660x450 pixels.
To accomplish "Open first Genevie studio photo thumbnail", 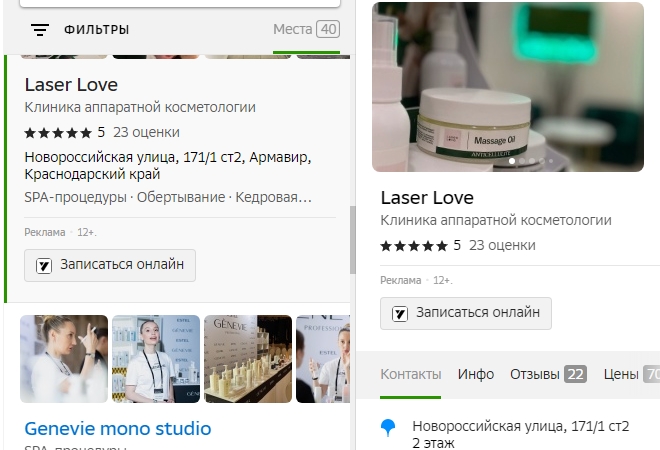I will coord(64,359).
